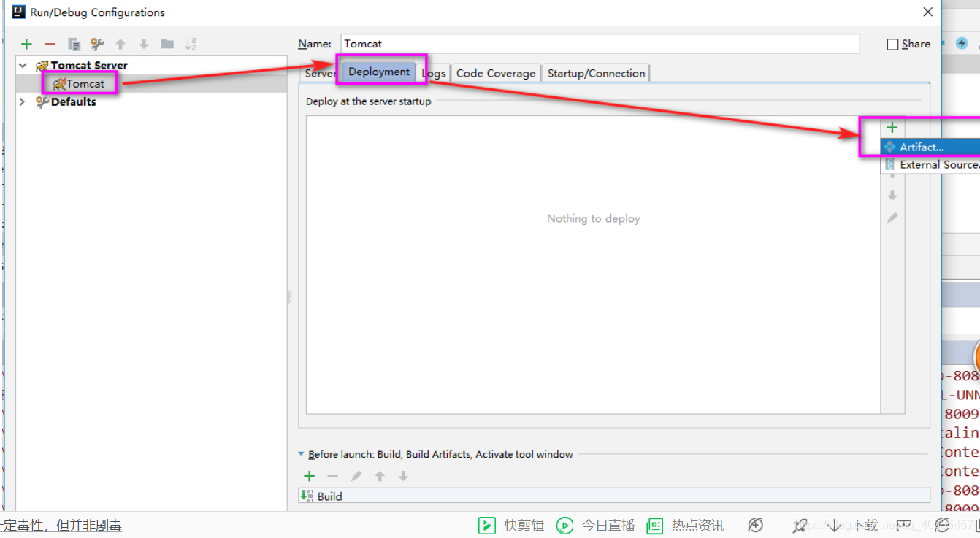Add a before-launch task with green plus

click(310, 476)
